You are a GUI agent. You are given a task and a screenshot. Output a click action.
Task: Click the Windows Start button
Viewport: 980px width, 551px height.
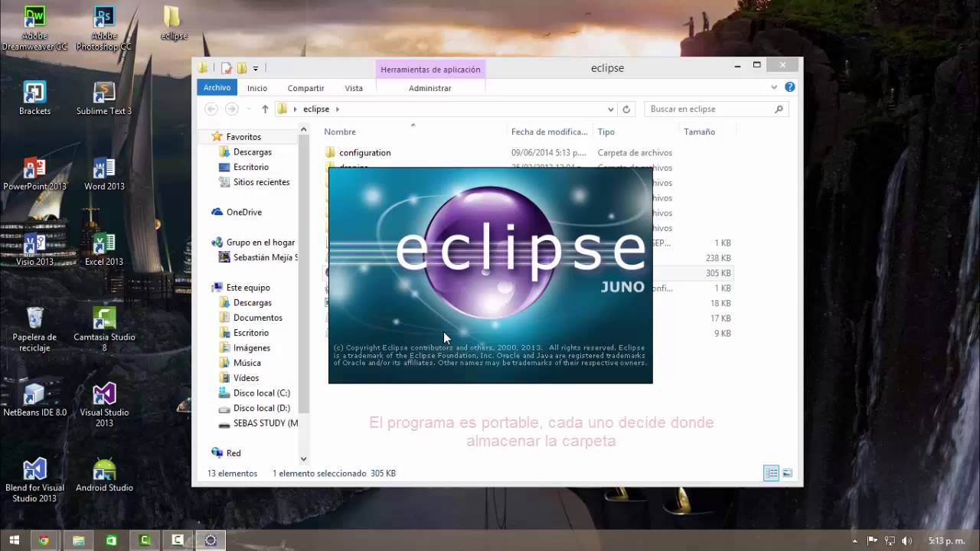[x=14, y=540]
